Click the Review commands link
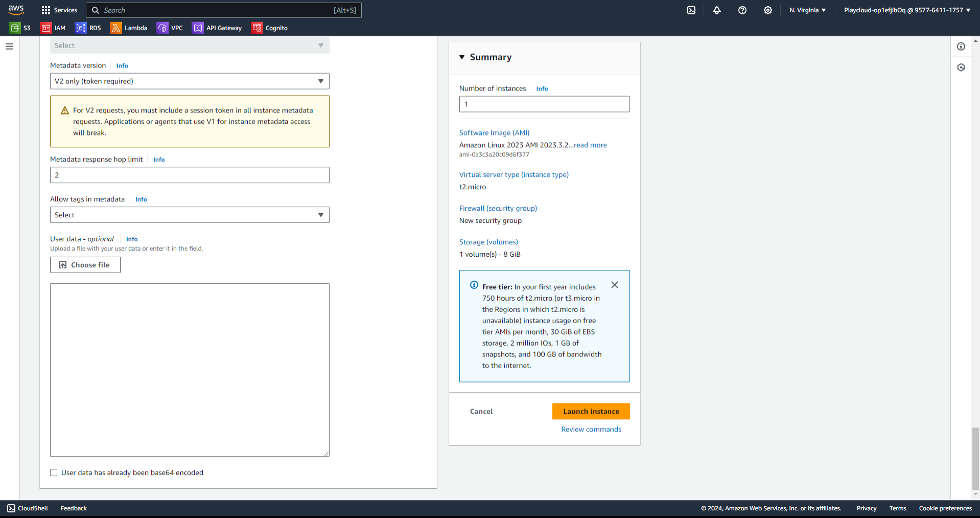The image size is (980, 518). 591,430
